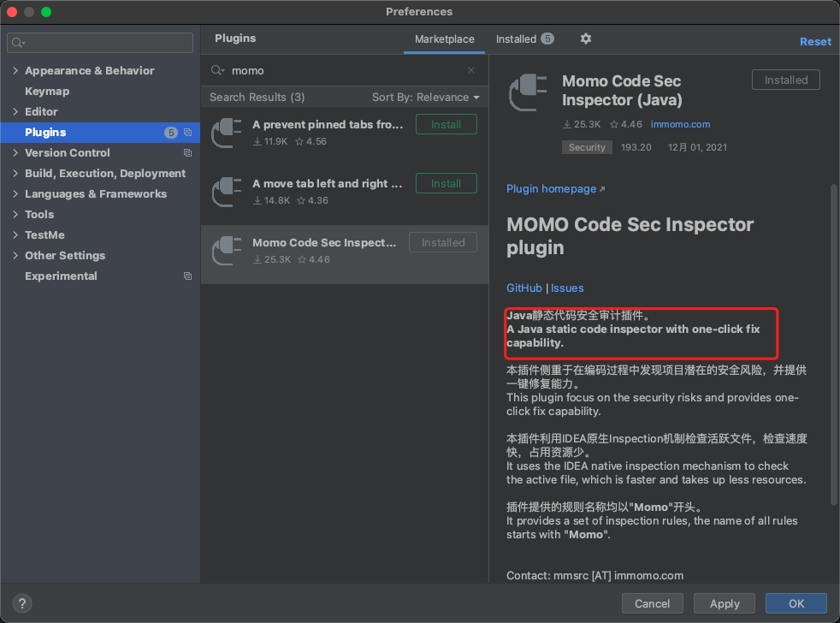Select the 'A move tab left and right' row

pos(345,195)
